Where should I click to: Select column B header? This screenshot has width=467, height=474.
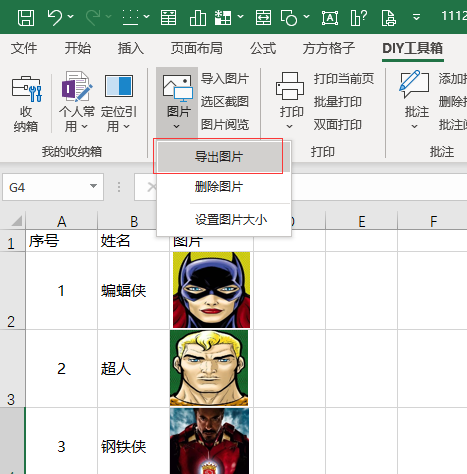134,221
